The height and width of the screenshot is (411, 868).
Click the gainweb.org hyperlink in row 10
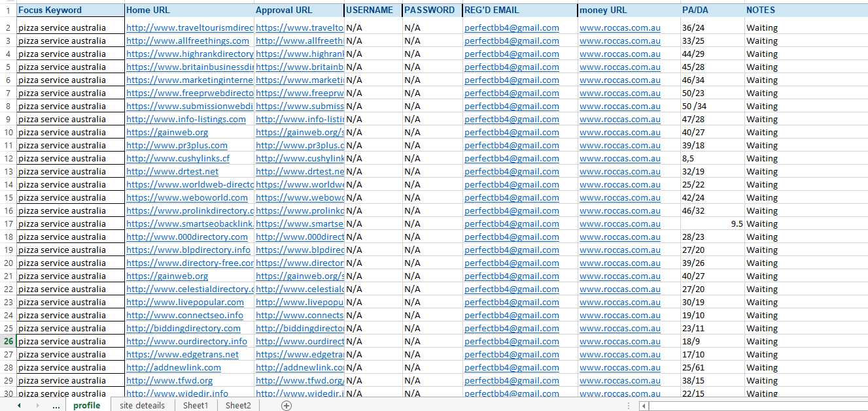(166, 132)
